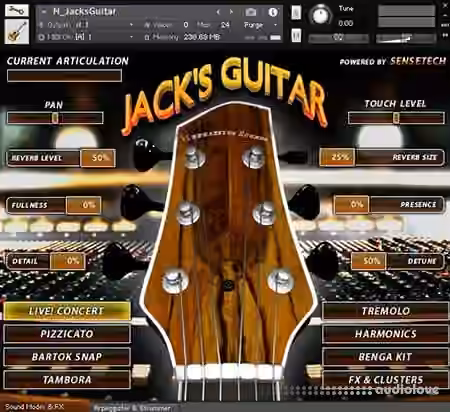
Task: Toggle the Solo button beside Tune knob
Action: pos(296,13)
